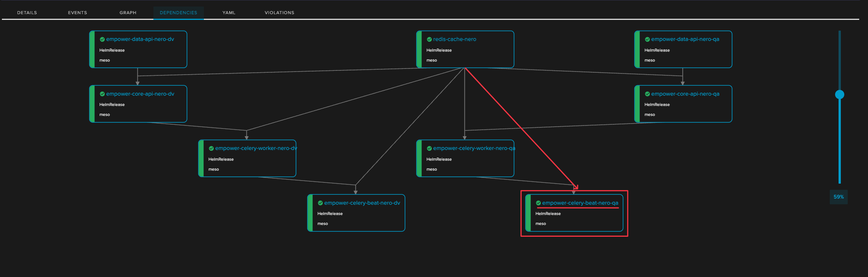
Task: Click the zoom slider handle
Action: (840, 95)
